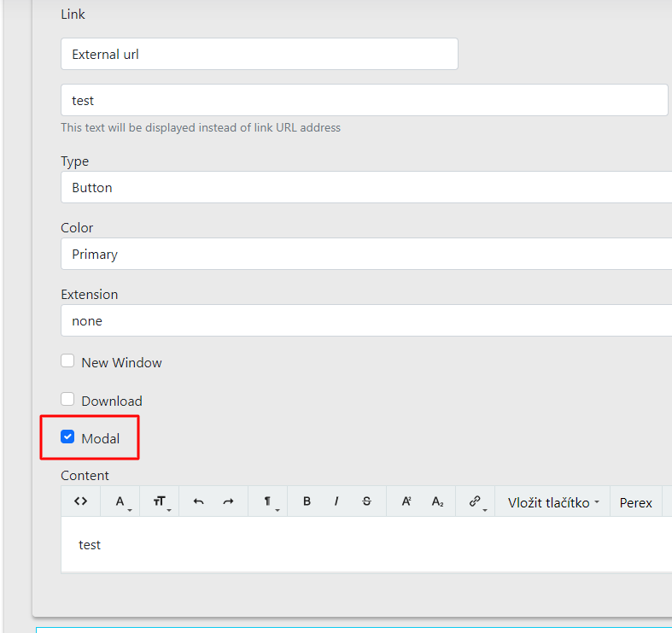Apply italic formatting
Screen dimensions: 672x633
(336, 501)
